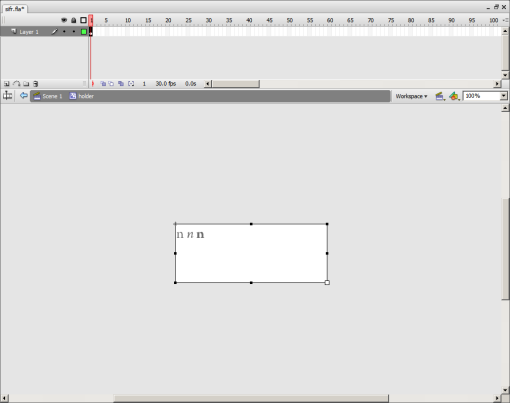
Task: Open the Workspace dropdown
Action: (411, 96)
